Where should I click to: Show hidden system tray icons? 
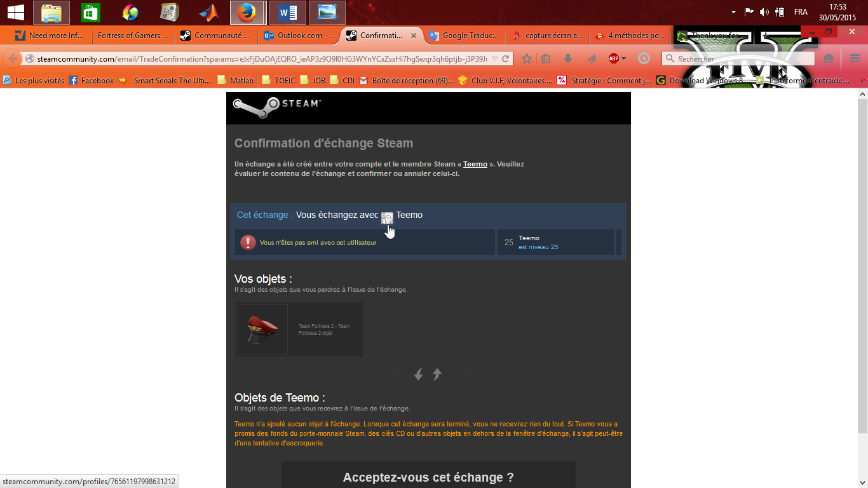click(733, 12)
